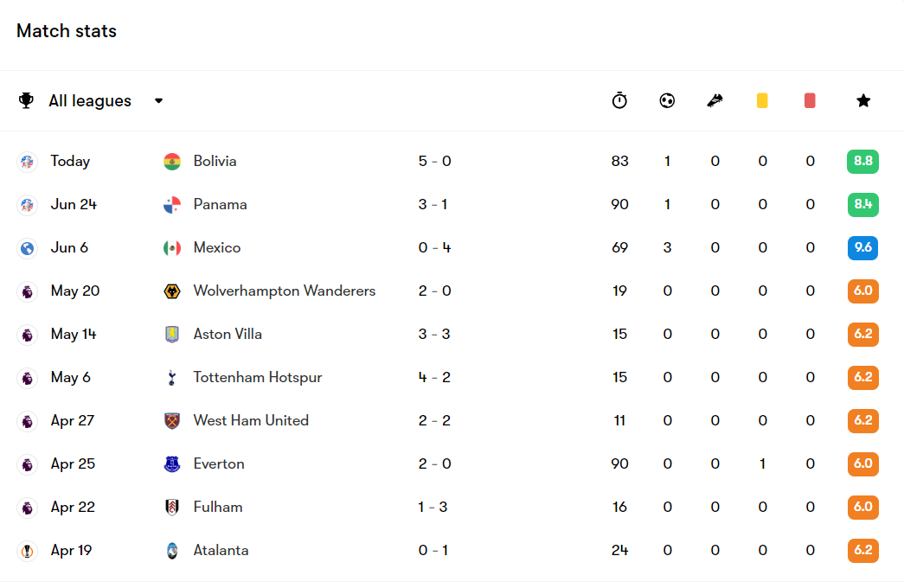Click the Wolverhampton Wanderers club crest
The width and height of the screenshot is (904, 588).
pos(172,291)
